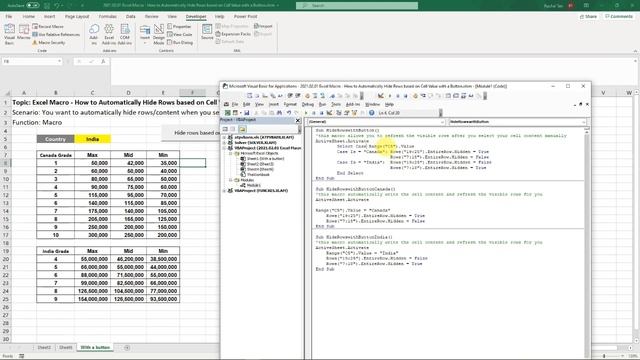Viewport: 640px width, 360px height.
Task: Open the Name Box dropdown
Action: coord(60,61)
